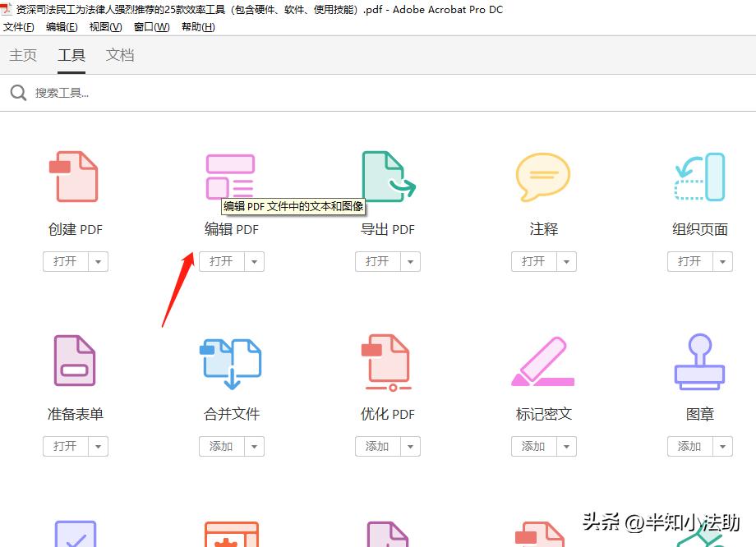Open the 标记密文 highlighter icon
756x547 pixels.
[543, 360]
